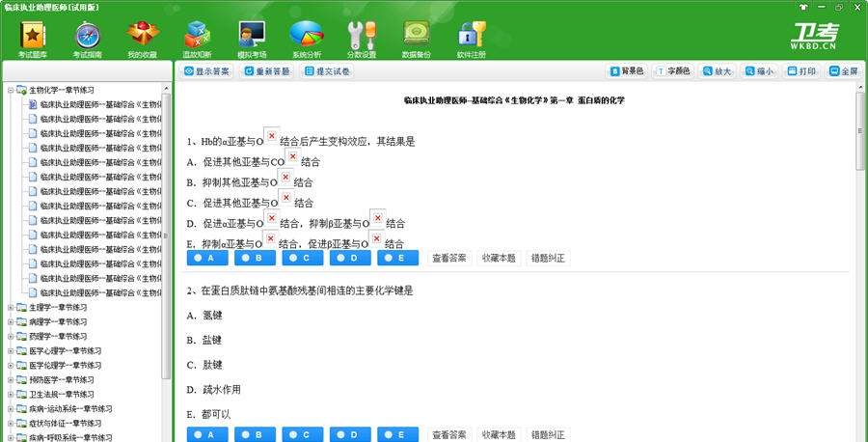Click option text 'A. 氢键'
The image size is (868, 442).
204,316
